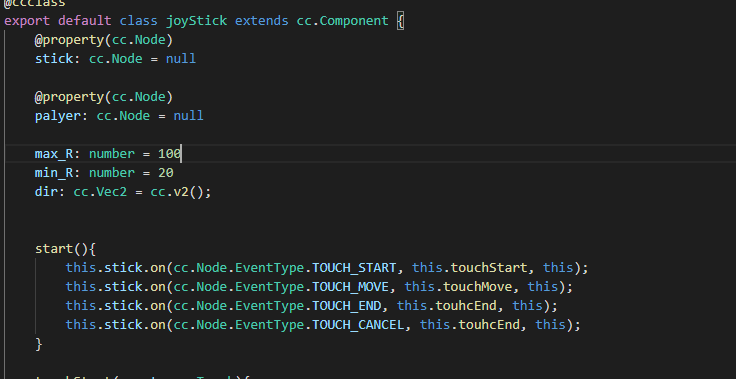Click 'touhcEnd' on the TOUCH_END line
Screen dimensions: 736x379
466,306
